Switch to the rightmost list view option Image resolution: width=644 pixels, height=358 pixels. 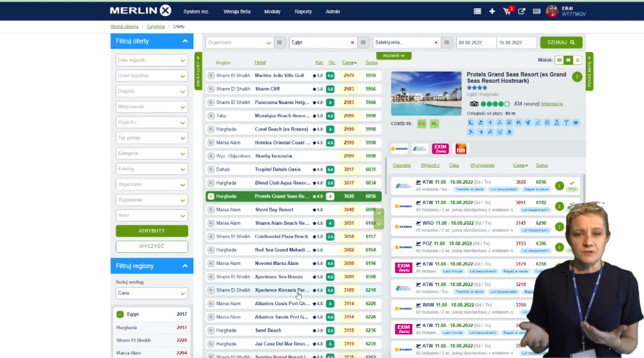click(577, 60)
